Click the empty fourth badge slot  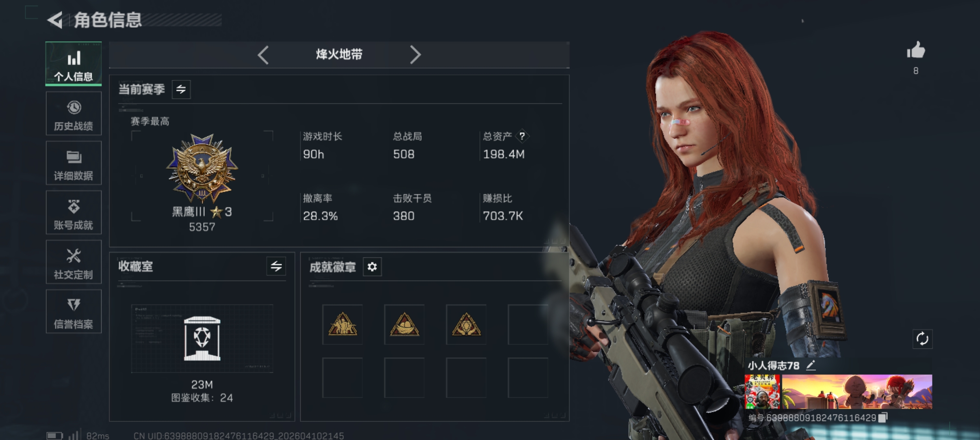coord(528,324)
